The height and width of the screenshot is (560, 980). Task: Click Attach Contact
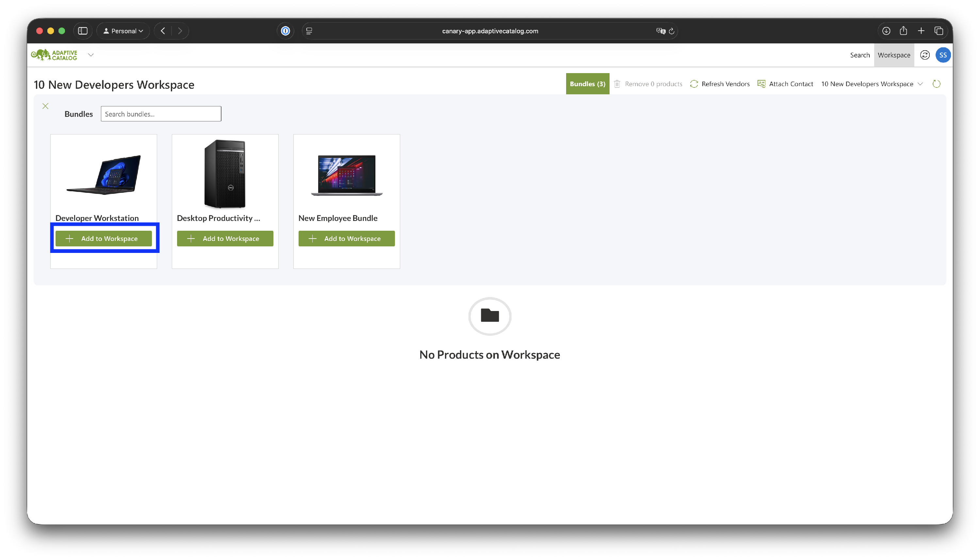(x=785, y=84)
